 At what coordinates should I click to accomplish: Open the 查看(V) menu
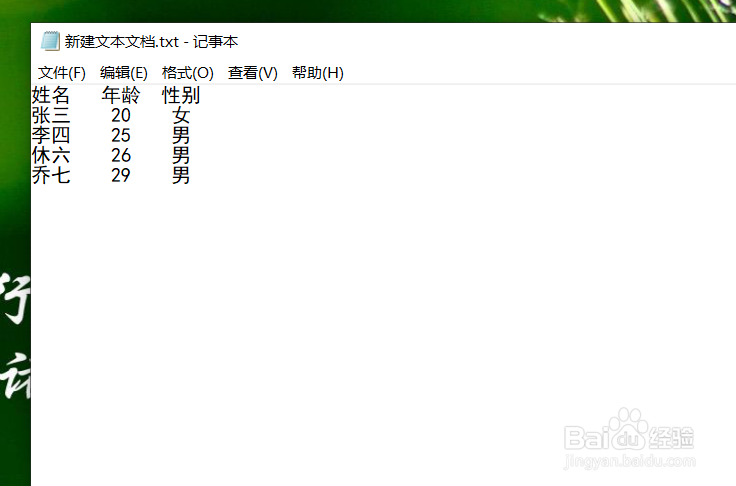(x=253, y=73)
